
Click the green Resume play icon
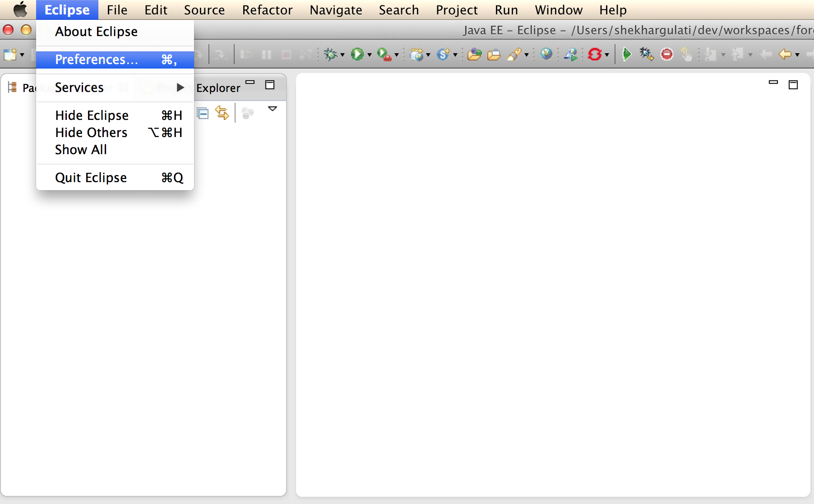pos(627,55)
